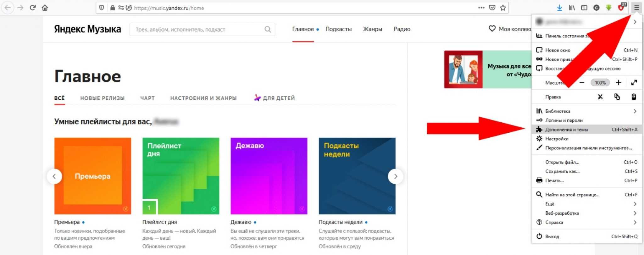Click the paste clipboard icon in Правка
Screen dimensions: 644x255
pos(634,97)
